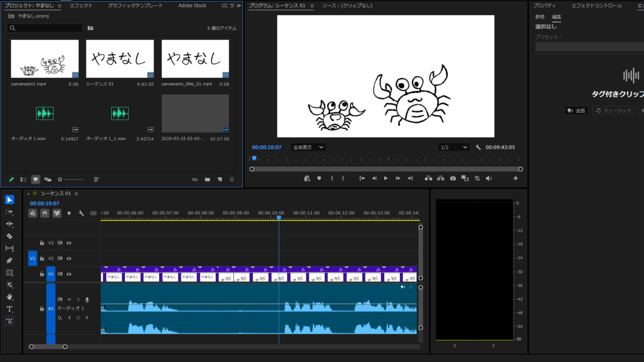The image size is (644, 362).
Task: Select the Pen tool in the toolbar
Action: click(x=10, y=260)
